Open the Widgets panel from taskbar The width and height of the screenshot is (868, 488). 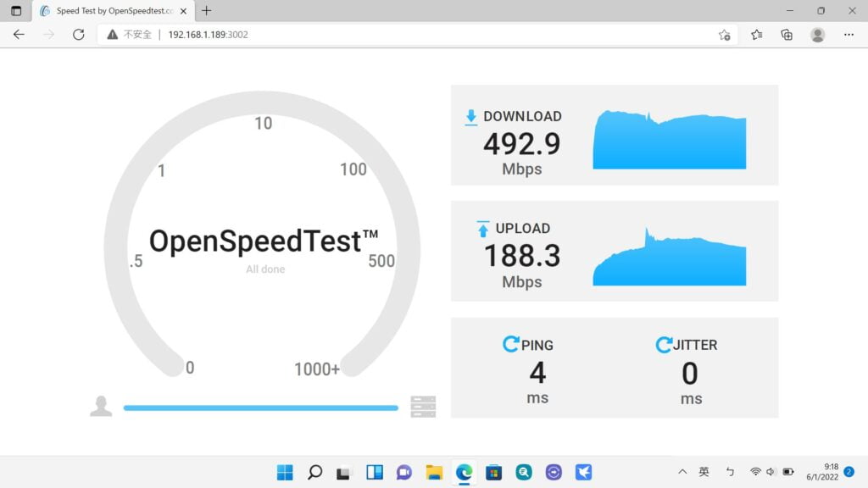(374, 472)
